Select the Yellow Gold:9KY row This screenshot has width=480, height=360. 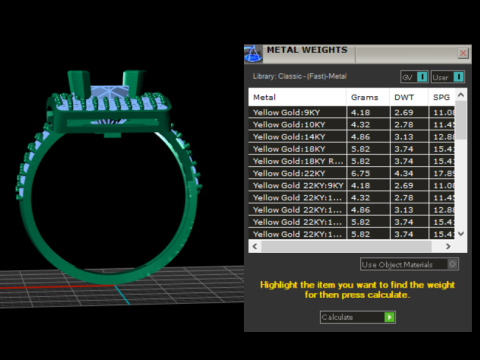[351, 112]
